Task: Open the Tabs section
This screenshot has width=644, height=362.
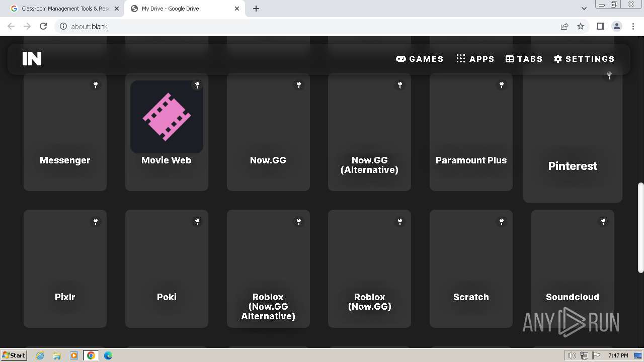Action: point(524,59)
